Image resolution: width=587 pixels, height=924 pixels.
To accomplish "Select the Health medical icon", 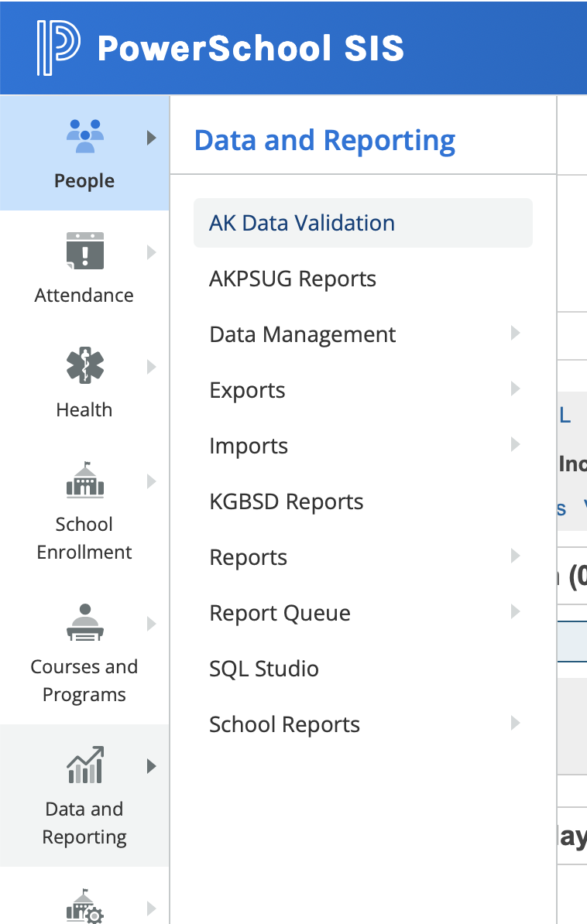I will click(x=85, y=365).
